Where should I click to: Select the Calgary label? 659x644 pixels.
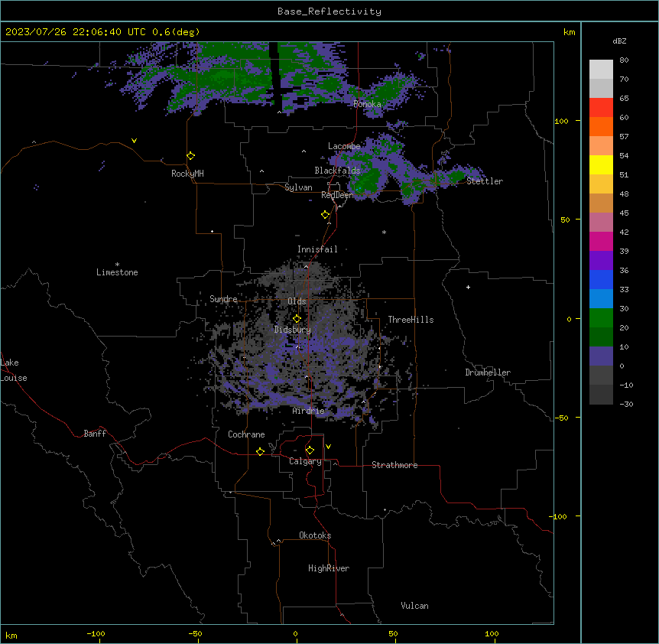point(305,461)
